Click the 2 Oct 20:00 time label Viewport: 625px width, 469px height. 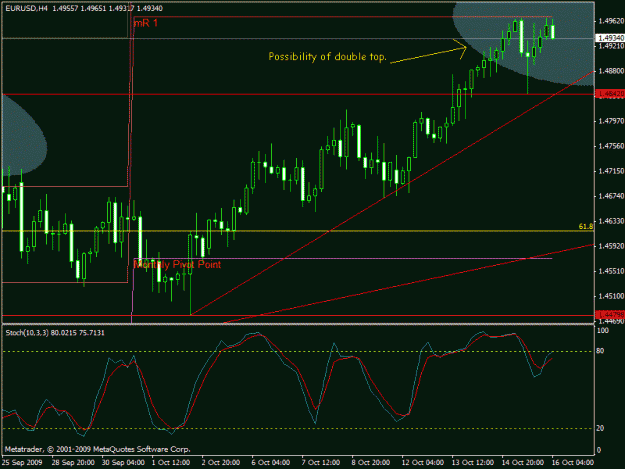pyautogui.click(x=221, y=463)
